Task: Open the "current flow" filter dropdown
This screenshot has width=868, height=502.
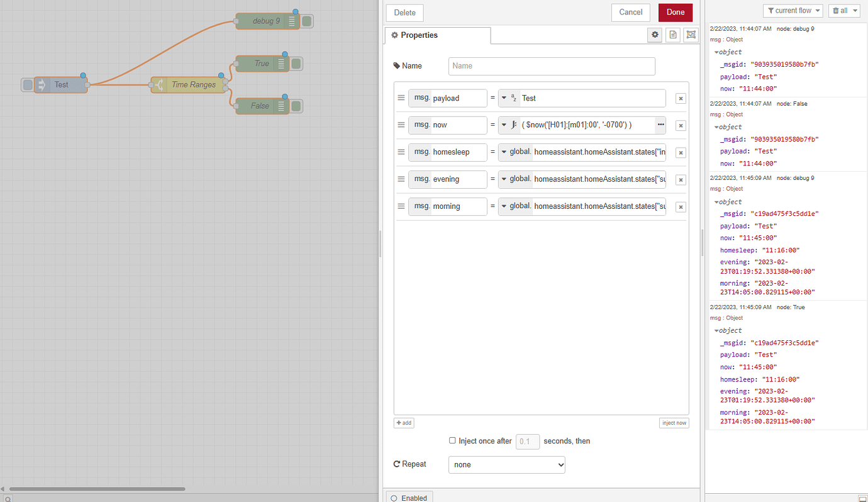Action: click(x=793, y=10)
